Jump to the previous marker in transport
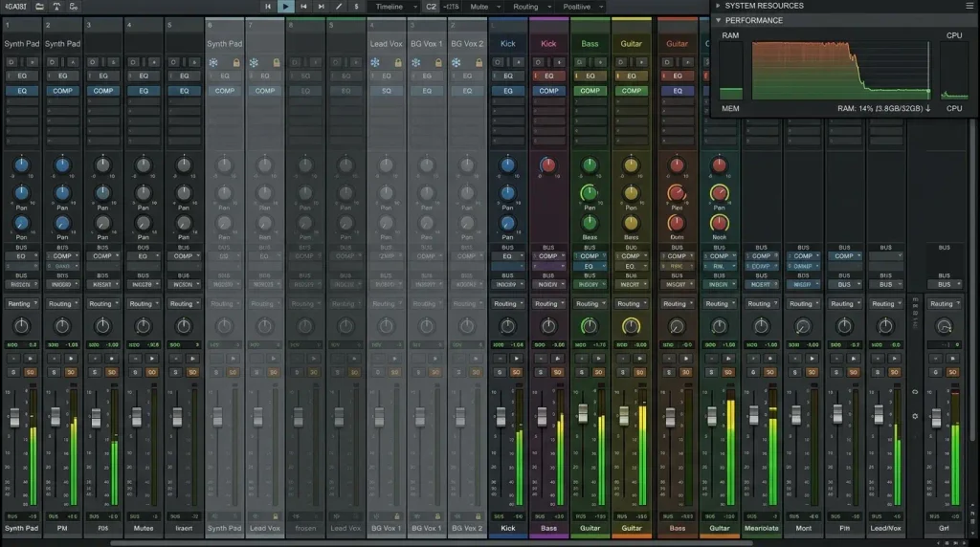 coord(303,7)
